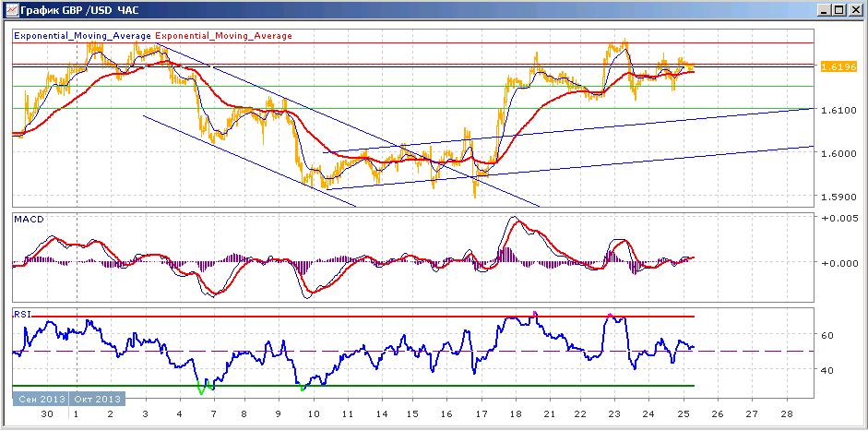Click date 25 on the time axis
Image resolution: width=868 pixels, height=431 pixels.
(684, 414)
